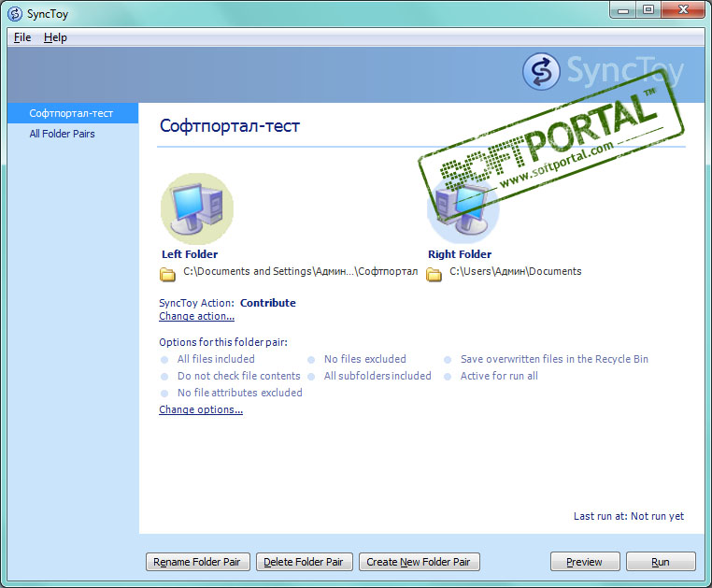712x588 pixels.
Task: Click the Change options... link
Action: (201, 409)
